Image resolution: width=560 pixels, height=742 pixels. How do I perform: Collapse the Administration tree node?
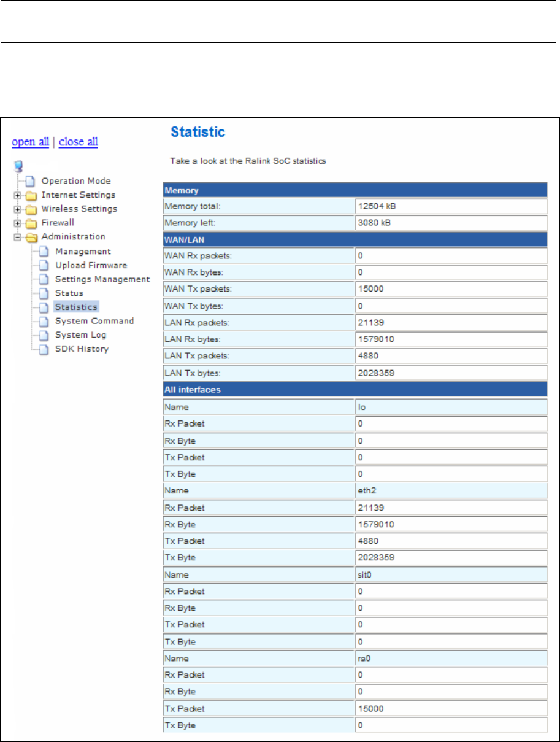click(17, 237)
